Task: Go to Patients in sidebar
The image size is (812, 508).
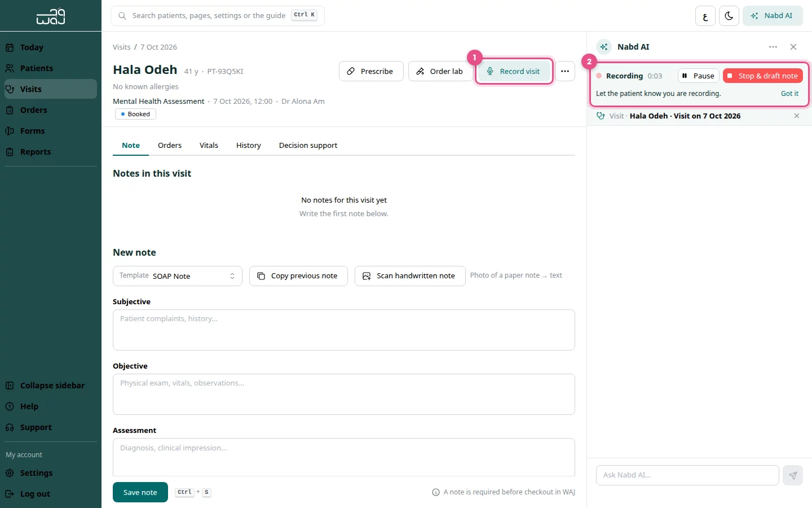Action: [x=51, y=68]
